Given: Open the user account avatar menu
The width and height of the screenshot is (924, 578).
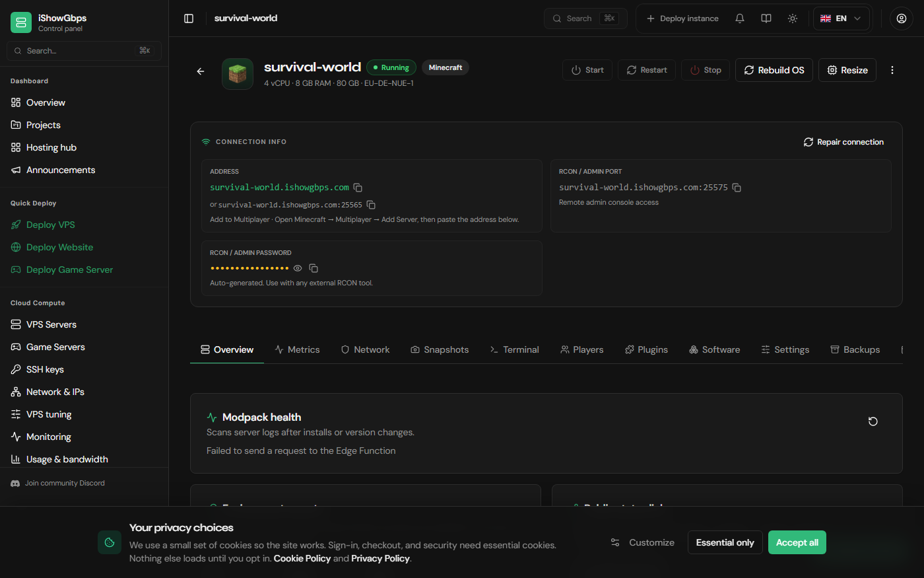Looking at the screenshot, I should pyautogui.click(x=902, y=18).
